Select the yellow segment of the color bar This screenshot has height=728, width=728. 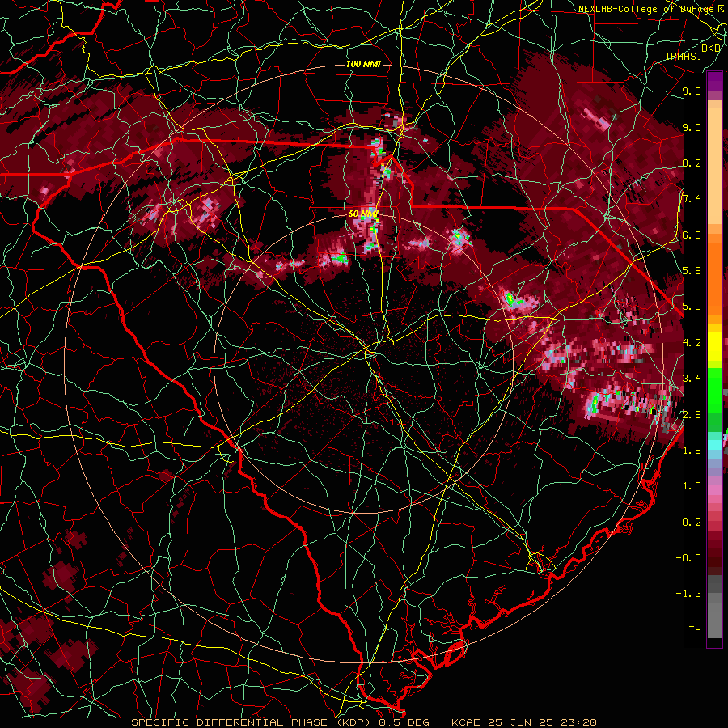(714, 346)
